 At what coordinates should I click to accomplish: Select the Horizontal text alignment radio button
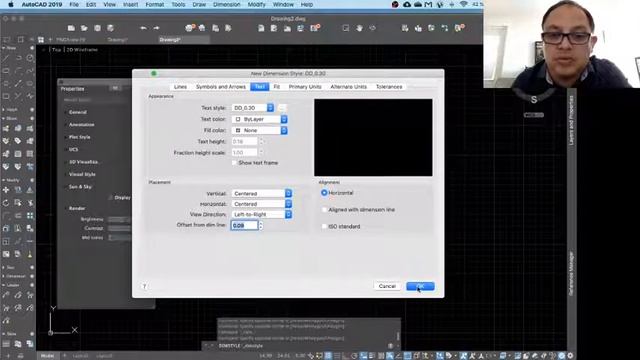pyautogui.click(x=324, y=193)
